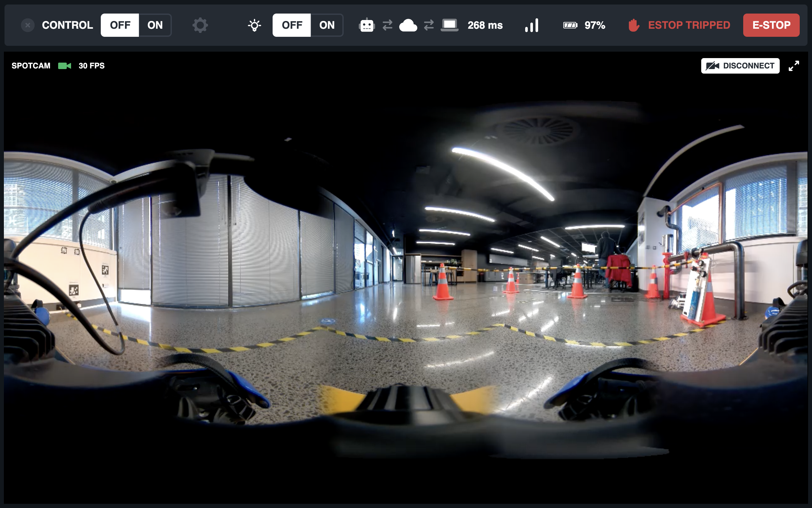The width and height of the screenshot is (812, 508).
Task: Click the battery icon
Action: pos(570,25)
